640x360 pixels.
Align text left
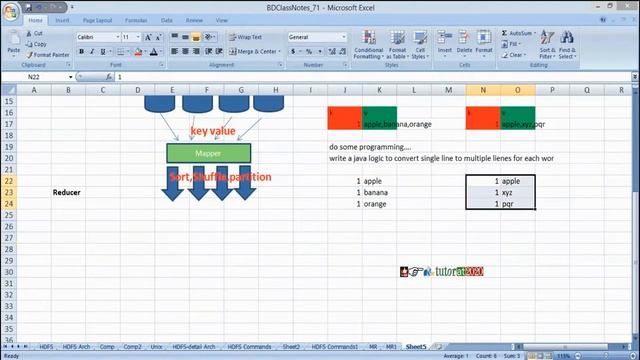[x=175, y=51]
